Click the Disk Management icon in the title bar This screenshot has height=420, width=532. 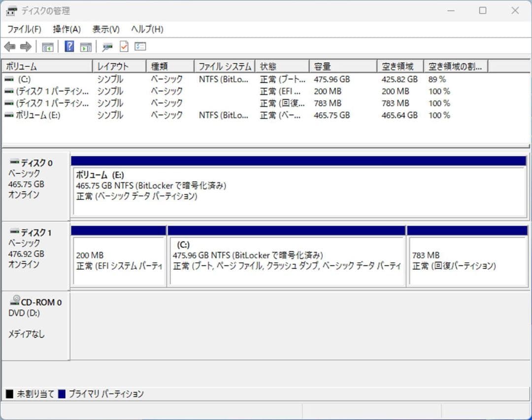click(x=11, y=10)
